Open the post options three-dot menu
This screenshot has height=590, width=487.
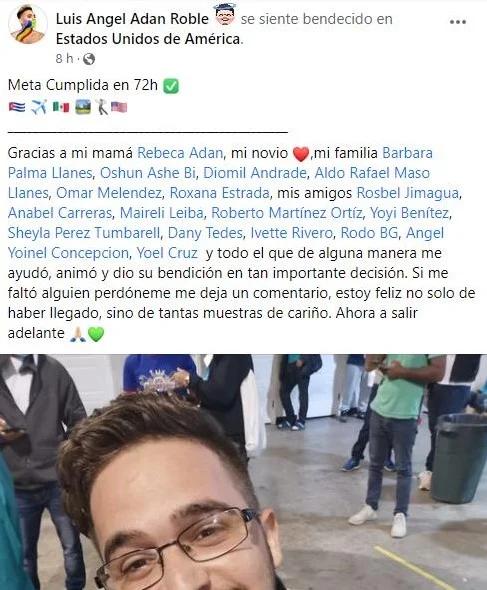pos(458,22)
